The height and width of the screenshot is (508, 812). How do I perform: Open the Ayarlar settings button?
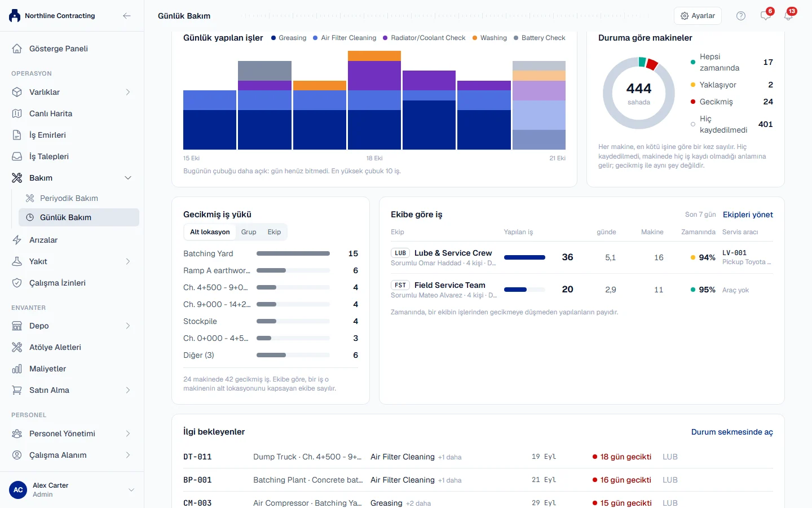pyautogui.click(x=698, y=16)
